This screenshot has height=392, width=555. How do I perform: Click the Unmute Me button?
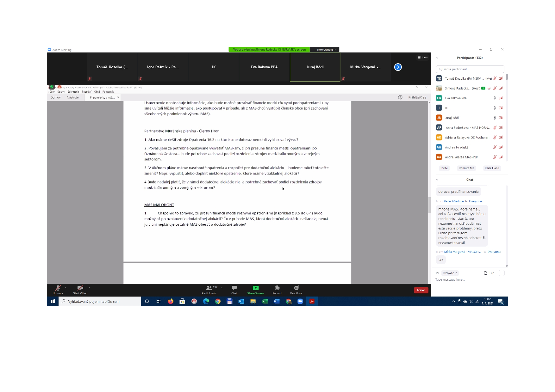coord(466,168)
